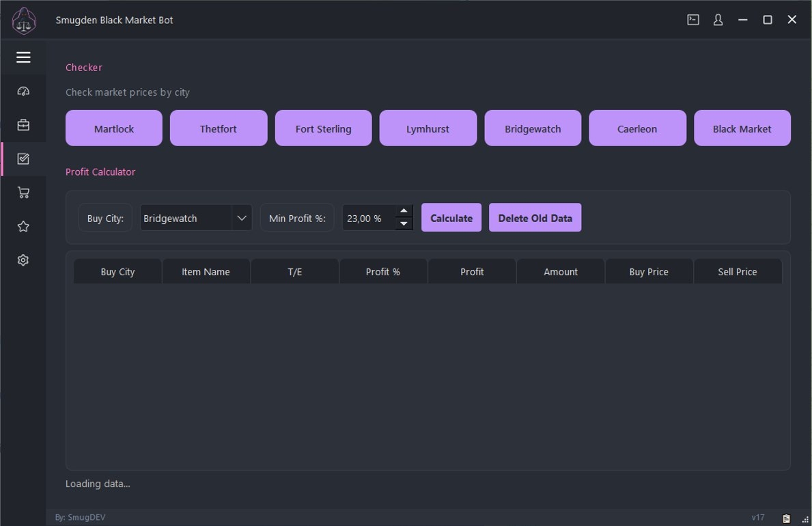Select the Bridgewatch city button

point(533,128)
